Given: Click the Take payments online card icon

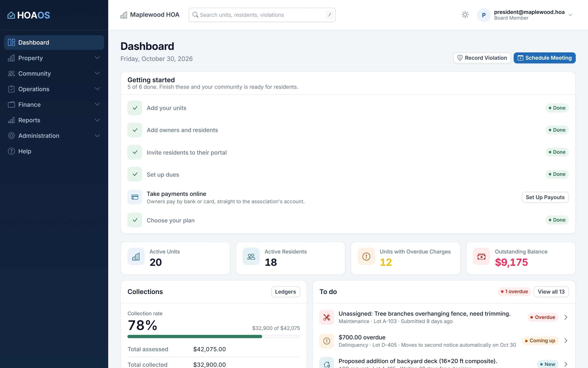Looking at the screenshot, I should (x=135, y=197).
